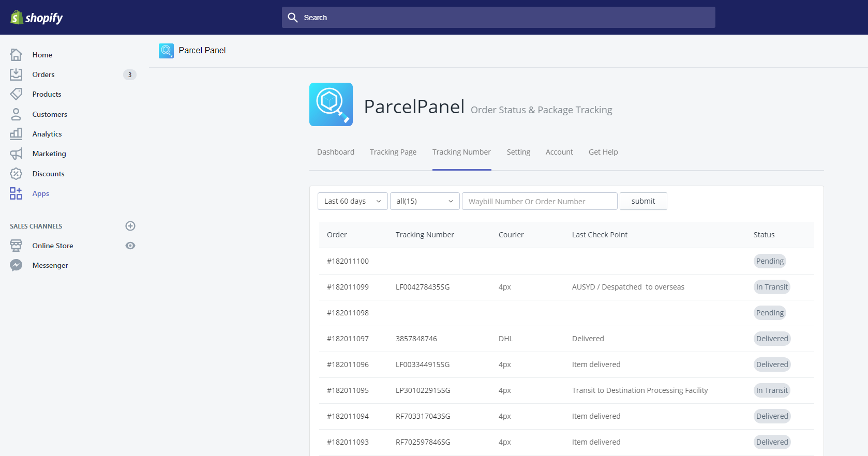Image resolution: width=868 pixels, height=456 pixels.
Task: Click the Customers person icon
Action: [x=16, y=114]
